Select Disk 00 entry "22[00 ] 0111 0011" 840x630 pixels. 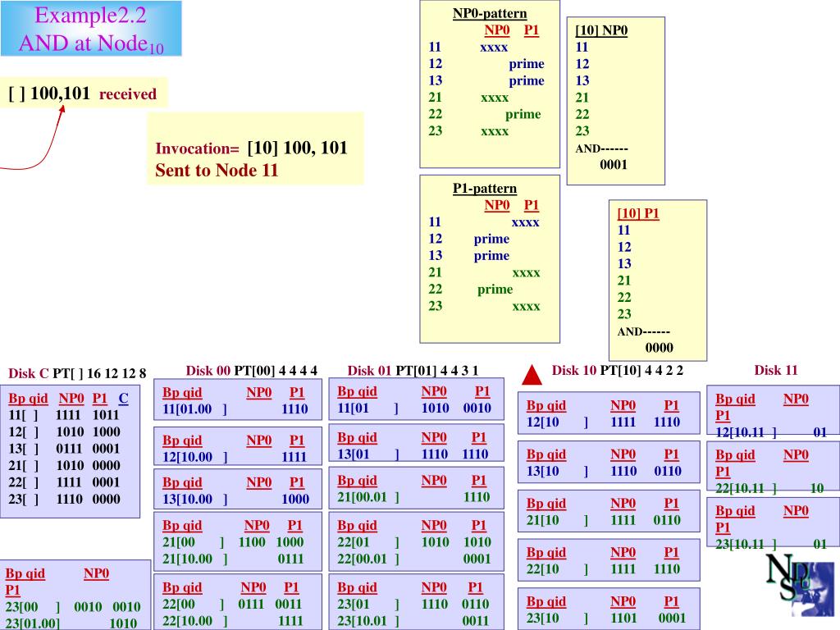tap(232, 605)
